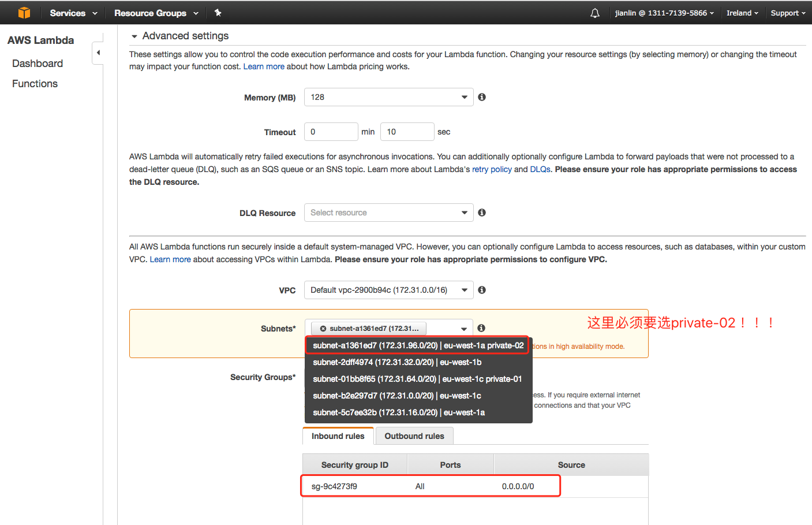The width and height of the screenshot is (812, 525).
Task: Toggle the Subnets dropdown arrow
Action: pyautogui.click(x=464, y=329)
